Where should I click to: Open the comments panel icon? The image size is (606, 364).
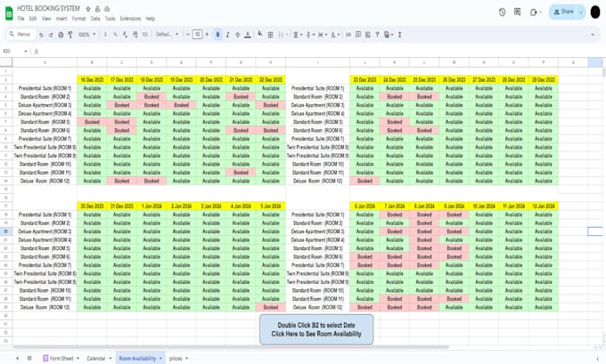[x=517, y=12]
